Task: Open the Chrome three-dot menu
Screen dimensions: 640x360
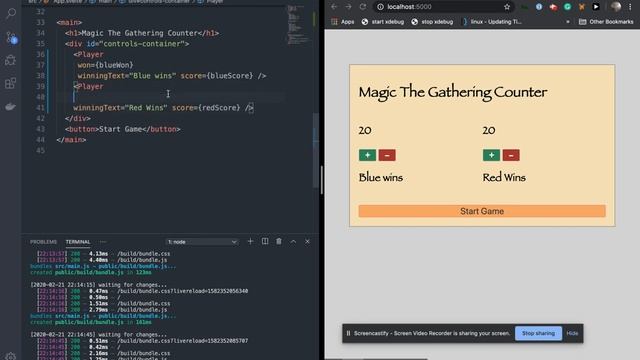Action: [631, 7]
